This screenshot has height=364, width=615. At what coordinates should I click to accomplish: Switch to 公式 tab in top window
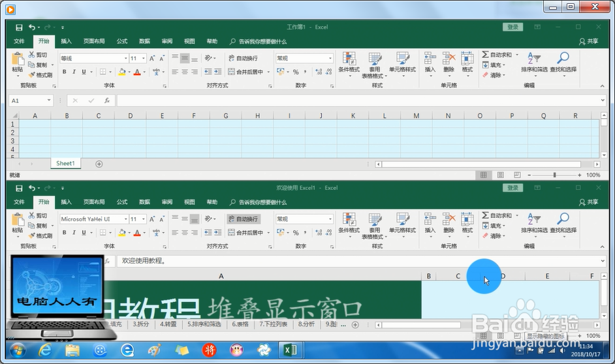coord(122,41)
